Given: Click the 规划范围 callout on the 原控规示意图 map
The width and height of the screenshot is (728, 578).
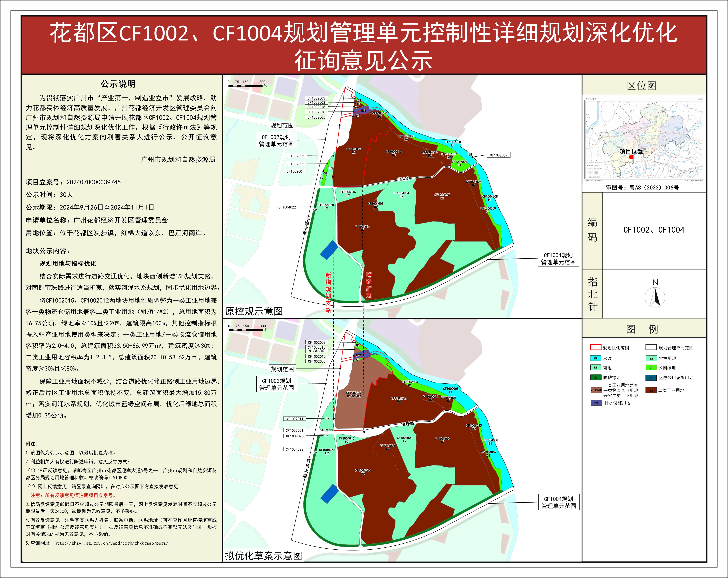Looking at the screenshot, I should click(282, 125).
